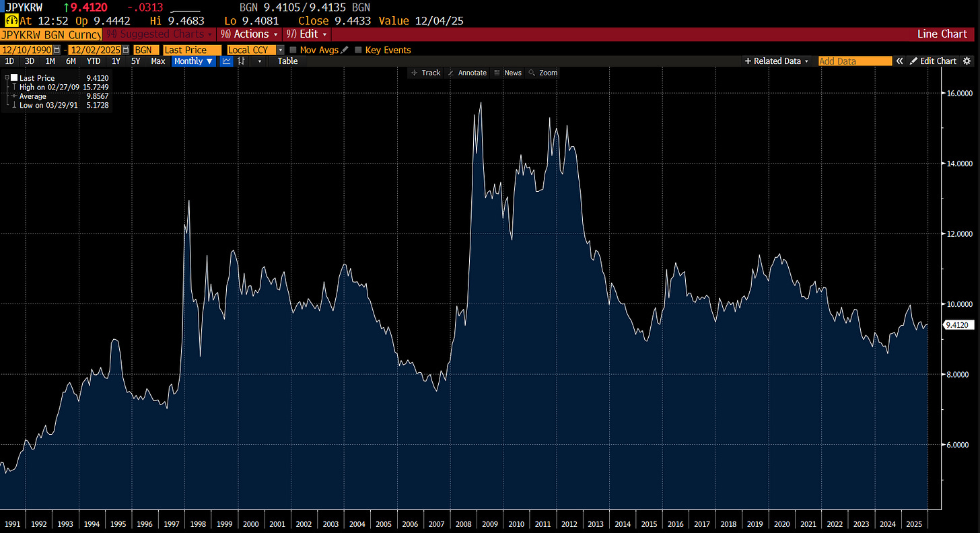Viewport: 980px width, 533px height.
Task: Activate the Zoom magnifier tool
Action: tap(542, 73)
